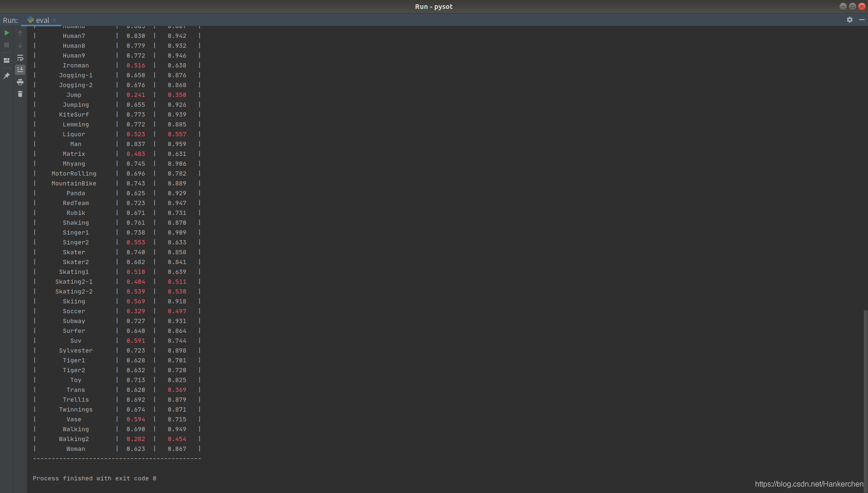Click value 0.947 in RedTeam row
The height and width of the screenshot is (493, 868).
coord(177,203)
